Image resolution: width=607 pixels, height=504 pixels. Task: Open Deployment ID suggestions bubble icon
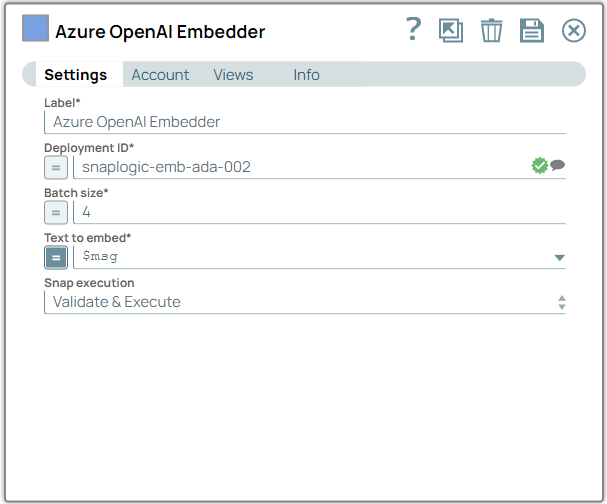tap(557, 165)
